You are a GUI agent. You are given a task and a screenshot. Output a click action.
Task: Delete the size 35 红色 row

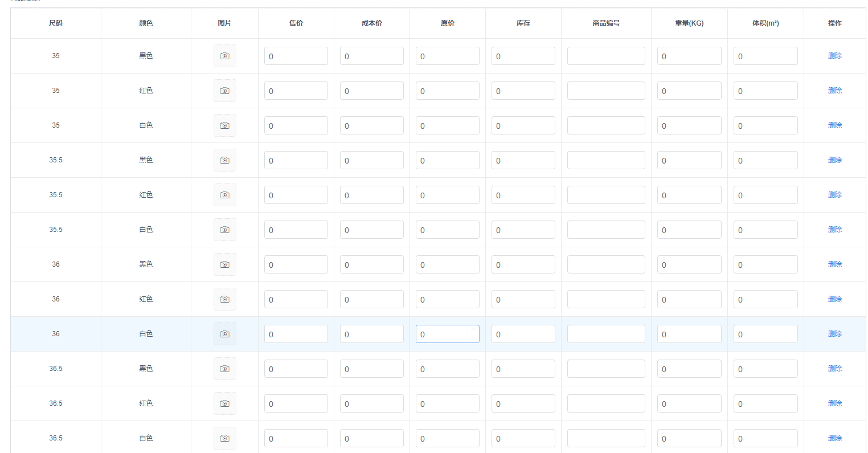tap(835, 91)
